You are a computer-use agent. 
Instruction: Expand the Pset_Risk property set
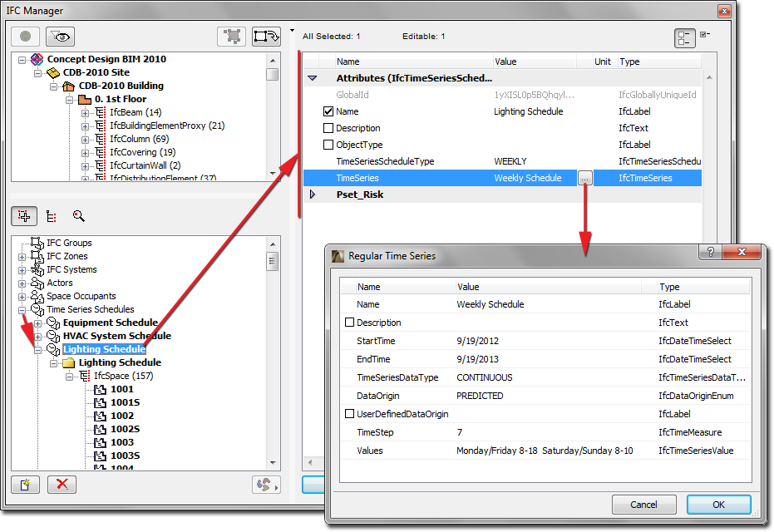(x=313, y=195)
